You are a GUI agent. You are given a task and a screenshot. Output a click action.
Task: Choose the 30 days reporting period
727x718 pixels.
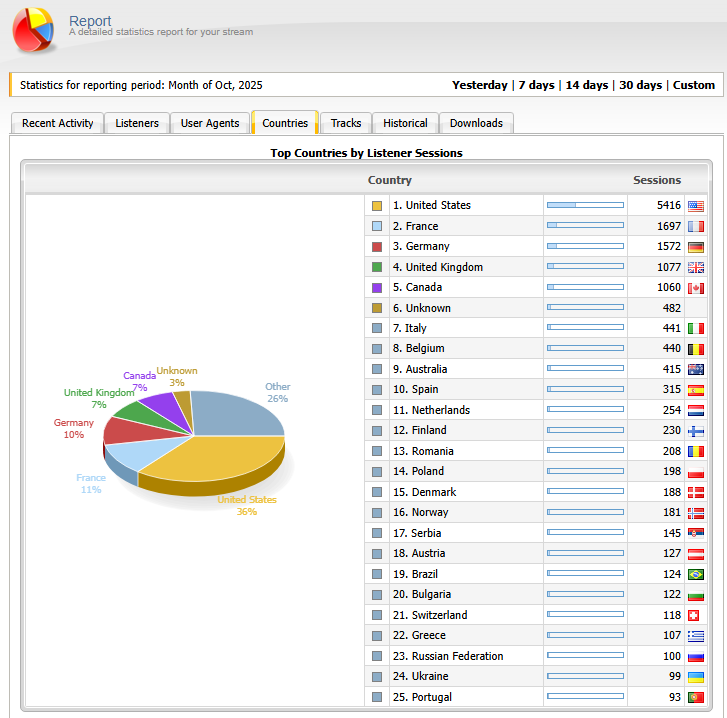pos(640,85)
